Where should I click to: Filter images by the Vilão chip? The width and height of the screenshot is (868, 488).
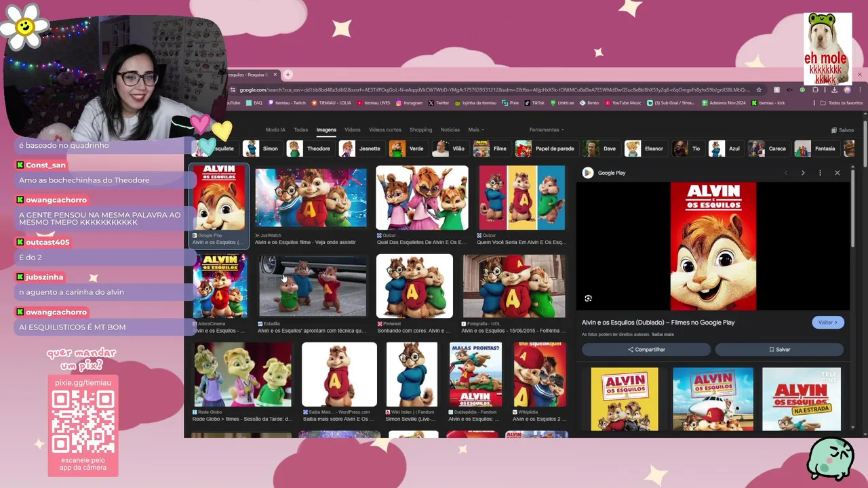(x=450, y=148)
